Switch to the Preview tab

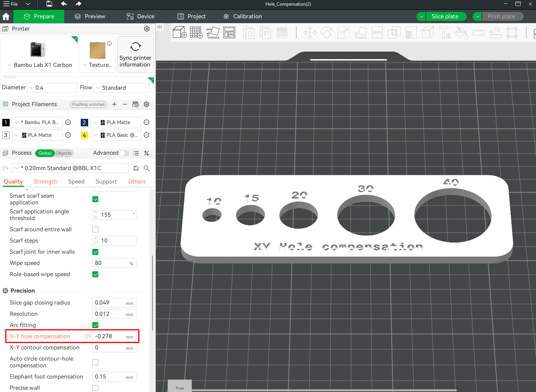(90, 16)
